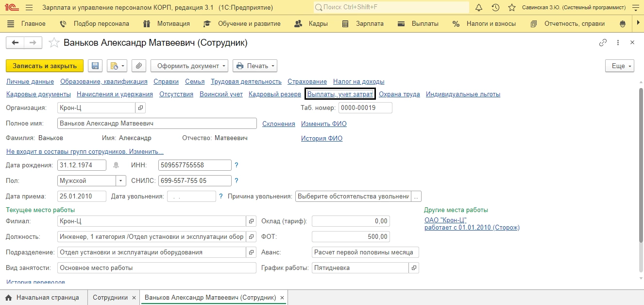Go forward with the right arrow

pos(33,43)
